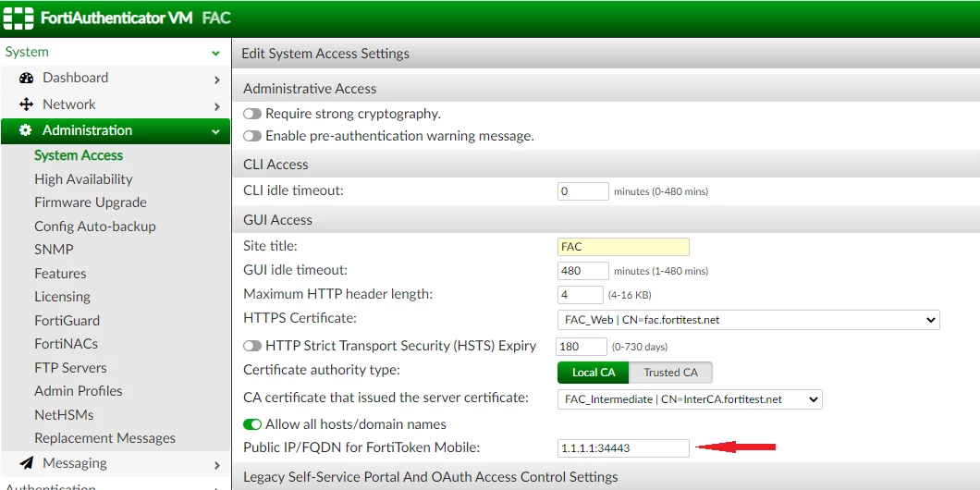Enable pre-authentication warning message toggle
Screen dimensions: 980x490
click(x=252, y=136)
